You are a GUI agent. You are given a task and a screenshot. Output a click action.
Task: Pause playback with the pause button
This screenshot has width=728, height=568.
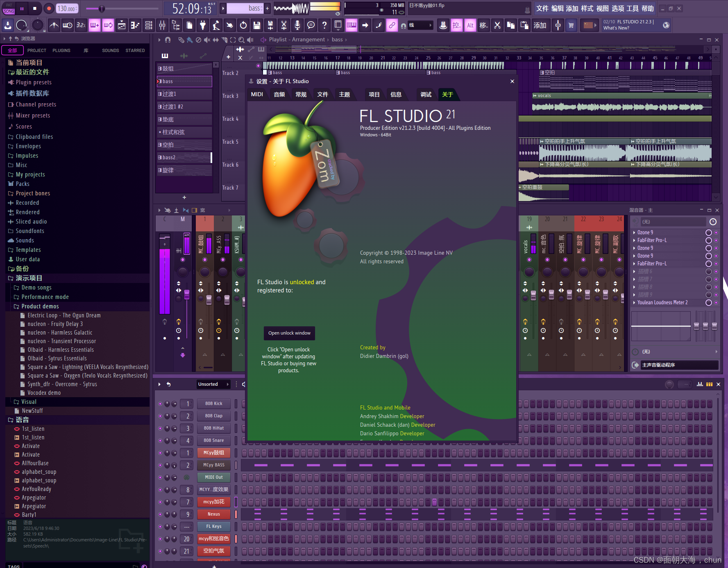click(x=22, y=8)
